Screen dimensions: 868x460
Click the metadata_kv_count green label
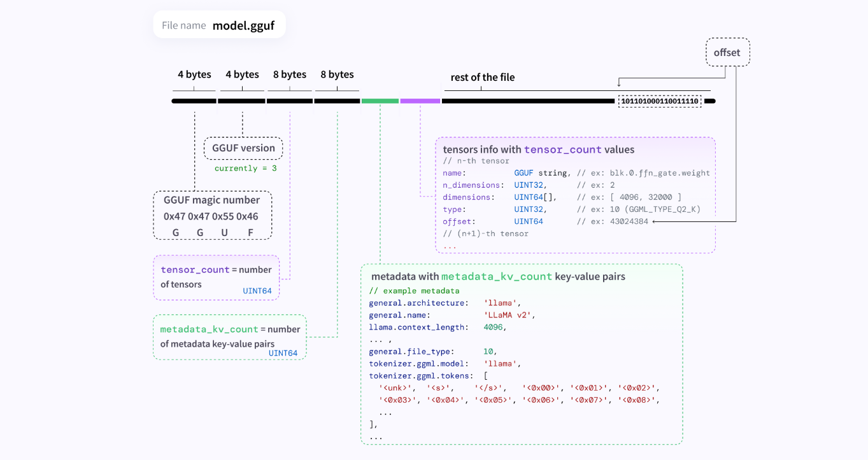point(209,330)
